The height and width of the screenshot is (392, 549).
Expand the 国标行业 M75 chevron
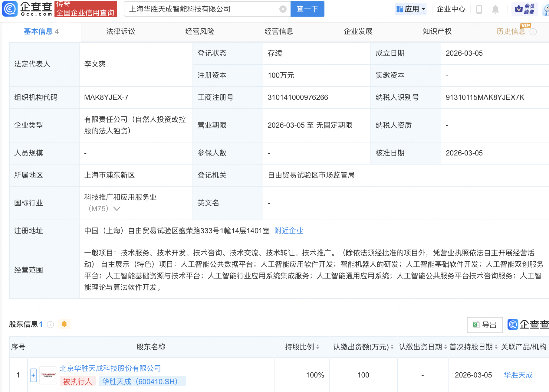tap(117, 209)
